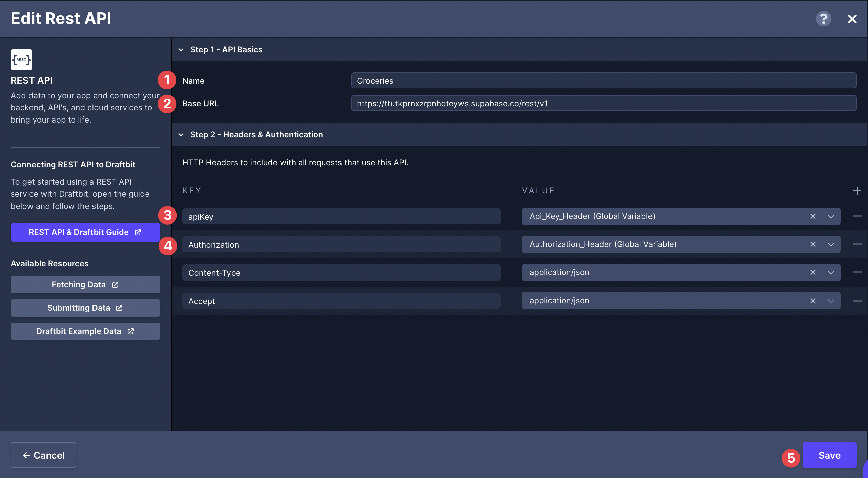This screenshot has height=478, width=868.
Task: Remove the Authorization header row
Action: coord(857,244)
